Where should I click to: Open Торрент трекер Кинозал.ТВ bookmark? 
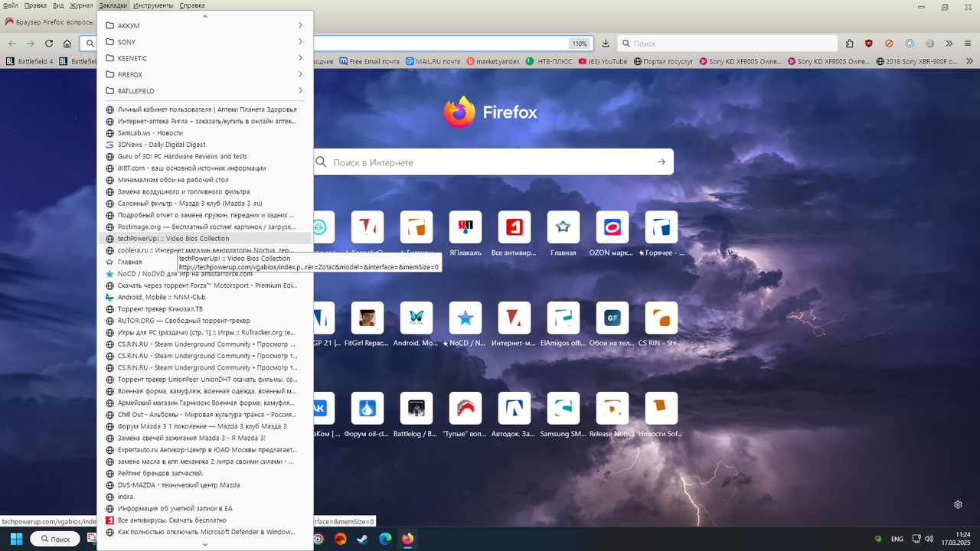[x=205, y=309]
